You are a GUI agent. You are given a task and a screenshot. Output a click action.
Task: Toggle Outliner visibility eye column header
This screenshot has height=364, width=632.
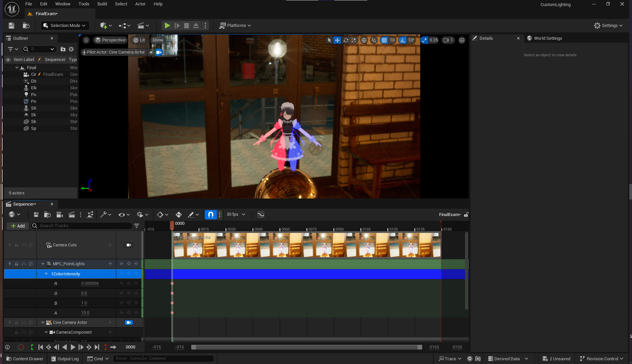click(x=8, y=60)
